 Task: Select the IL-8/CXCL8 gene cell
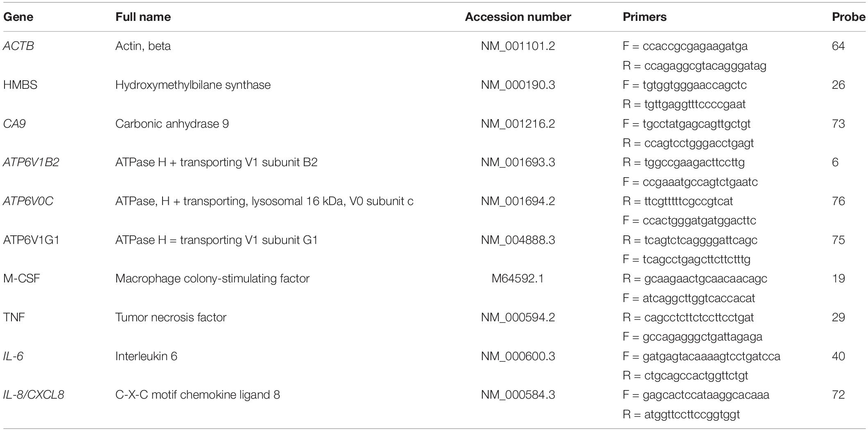tap(34, 395)
